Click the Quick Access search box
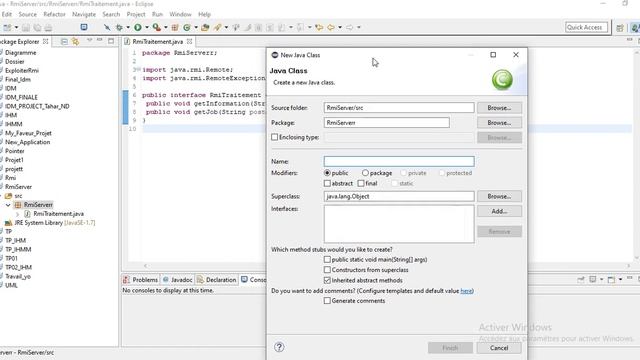 [x=587, y=27]
